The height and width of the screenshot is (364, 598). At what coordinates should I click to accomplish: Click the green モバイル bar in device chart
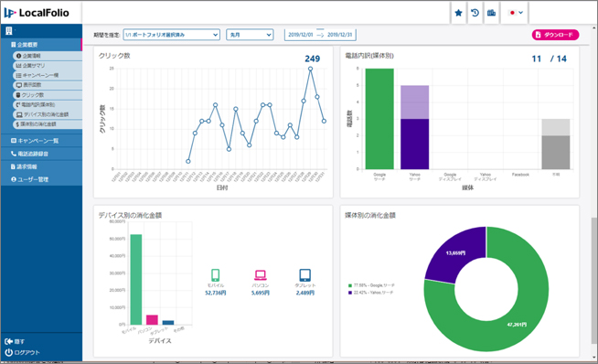136,279
